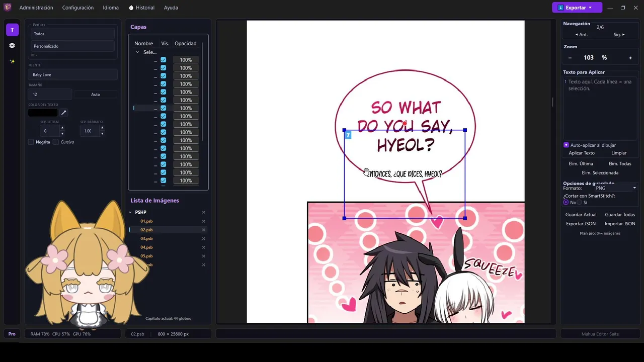The height and width of the screenshot is (362, 644).
Task: Click the numbered 7 tag on the selection box
Action: point(348,135)
